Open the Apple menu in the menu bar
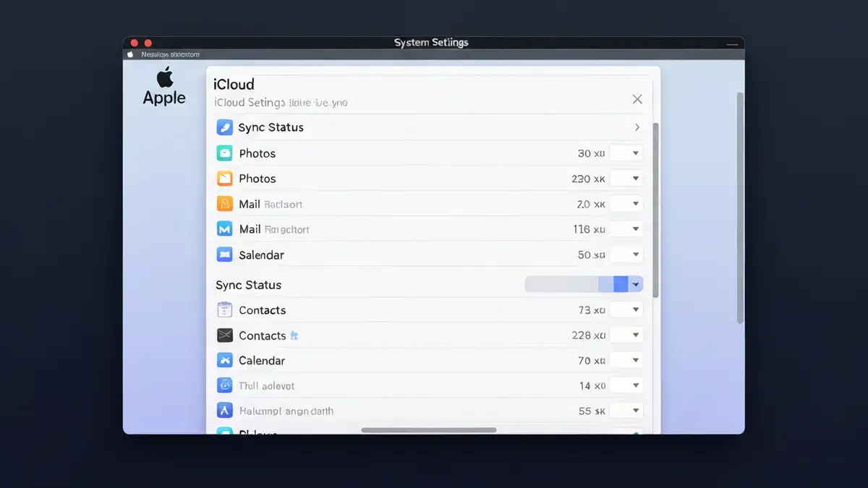The image size is (868, 488). pos(131,54)
